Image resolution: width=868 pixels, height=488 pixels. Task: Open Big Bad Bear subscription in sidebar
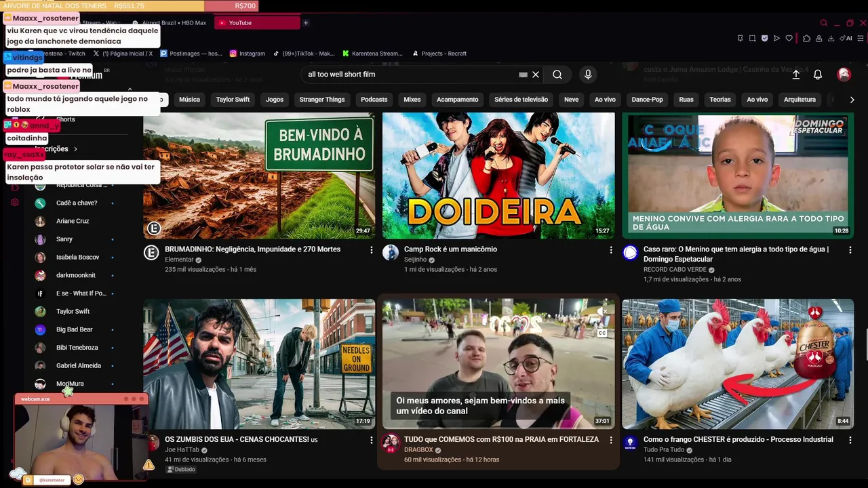click(x=75, y=329)
